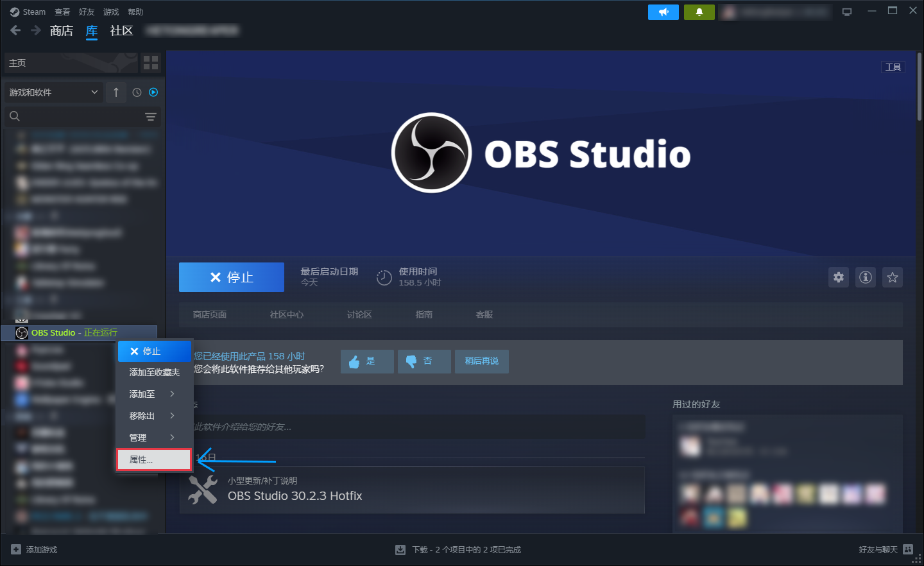Show OBS Studio info icon panel
The height and width of the screenshot is (566, 924).
tap(866, 277)
